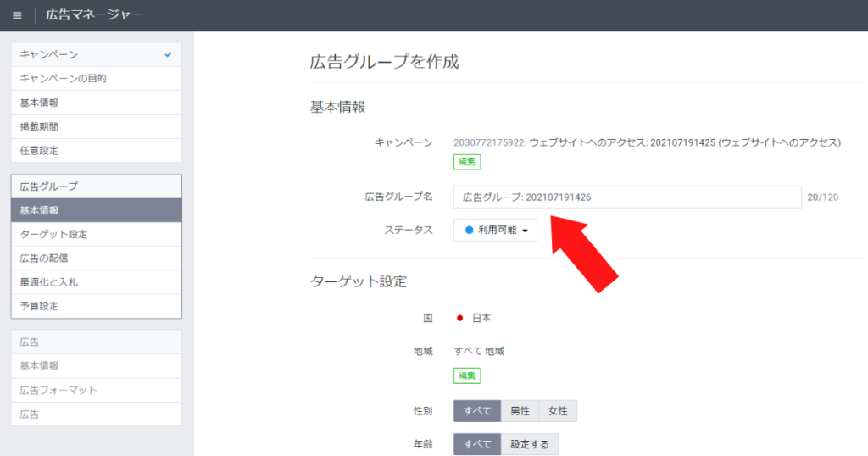Select 基本情報 under 広告 section
The width and height of the screenshot is (868, 456).
tap(97, 366)
